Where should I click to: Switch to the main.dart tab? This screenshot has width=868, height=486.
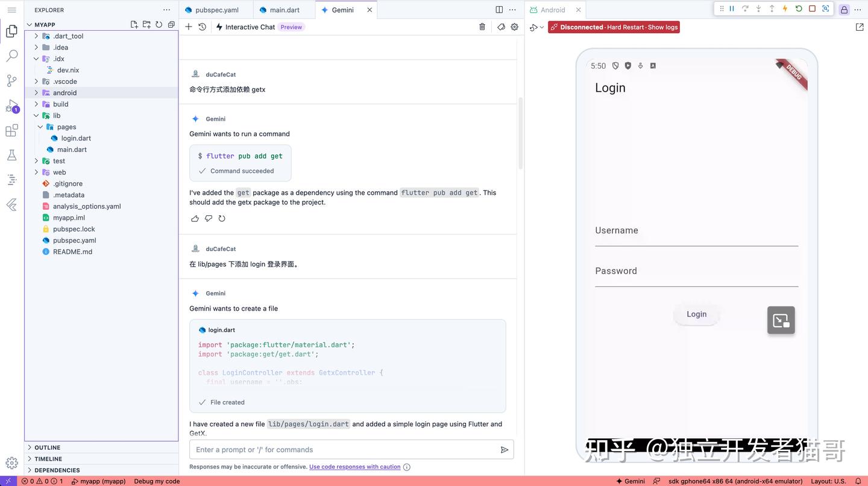pos(285,10)
